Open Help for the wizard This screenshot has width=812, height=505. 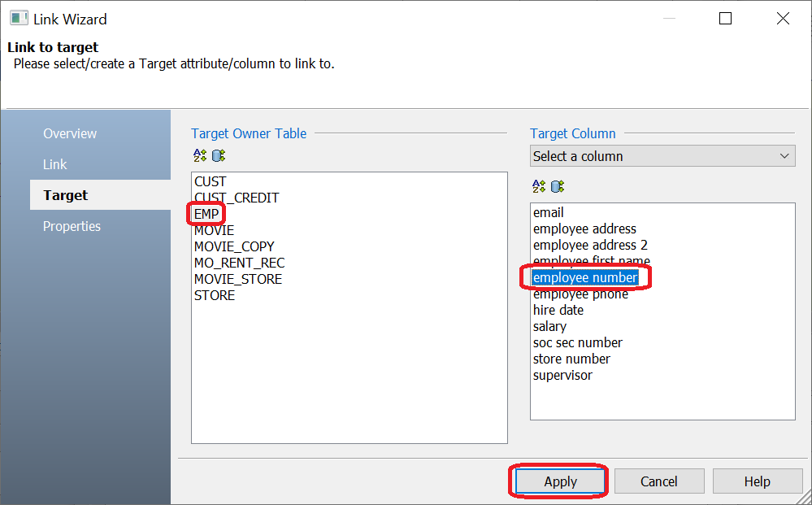[x=757, y=481]
